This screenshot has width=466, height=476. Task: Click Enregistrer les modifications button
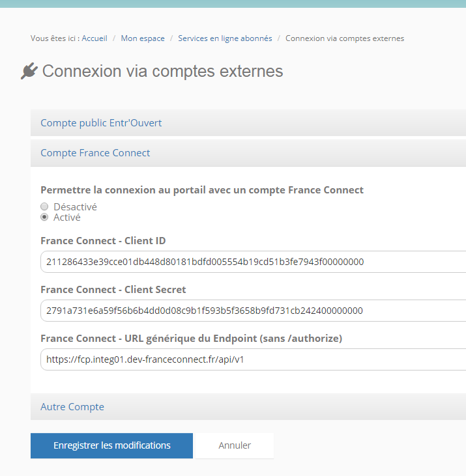click(111, 445)
